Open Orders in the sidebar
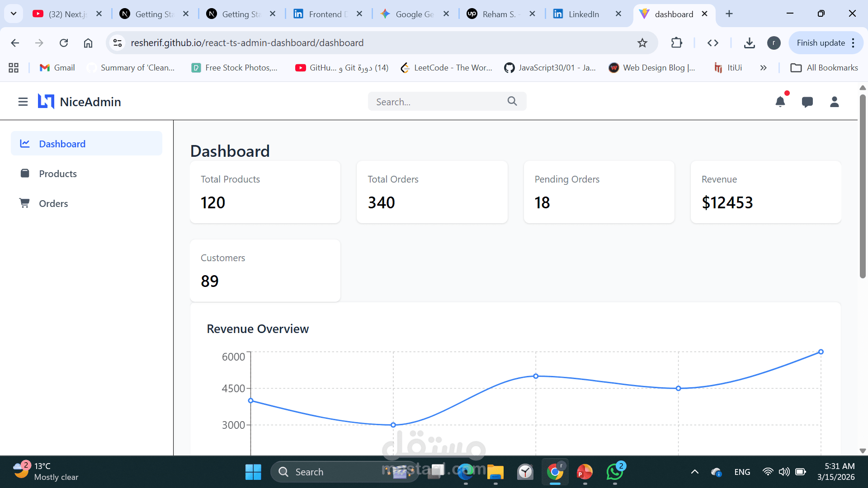The image size is (868, 488). pyautogui.click(x=53, y=203)
